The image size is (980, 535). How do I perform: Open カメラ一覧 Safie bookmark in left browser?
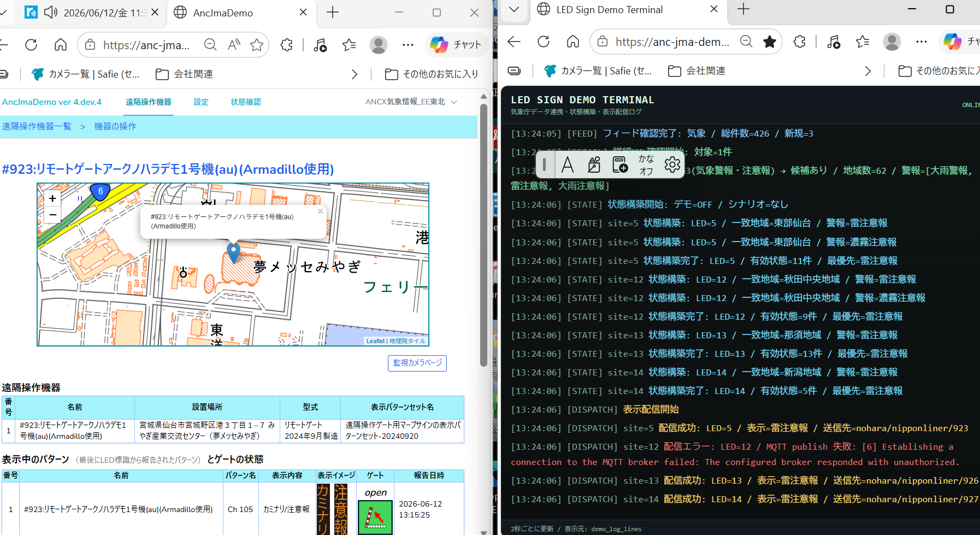86,74
